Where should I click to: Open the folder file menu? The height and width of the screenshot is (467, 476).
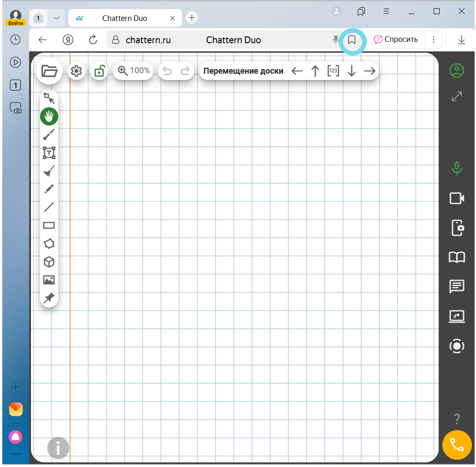pos(49,71)
